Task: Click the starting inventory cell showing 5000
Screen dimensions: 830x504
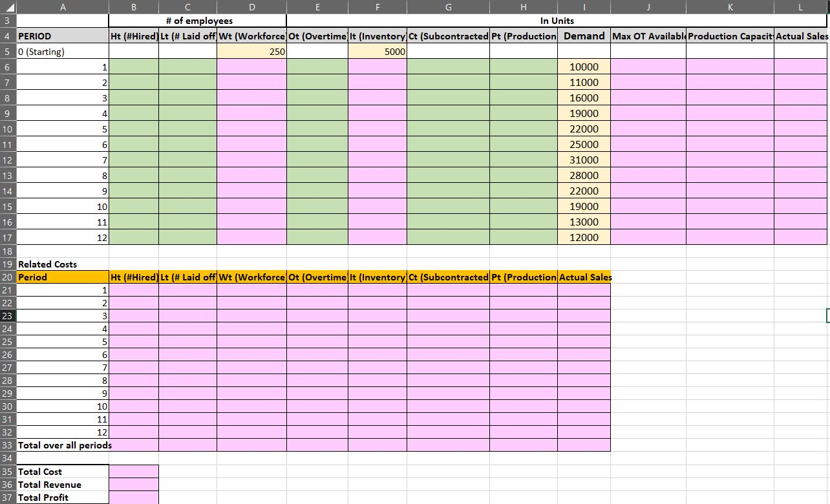Action: point(377,51)
